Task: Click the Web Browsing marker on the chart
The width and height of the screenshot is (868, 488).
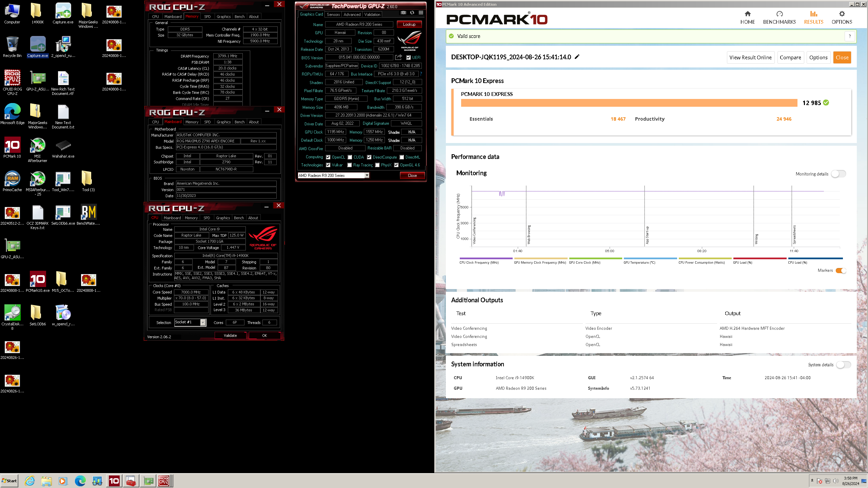Action: 529,235
